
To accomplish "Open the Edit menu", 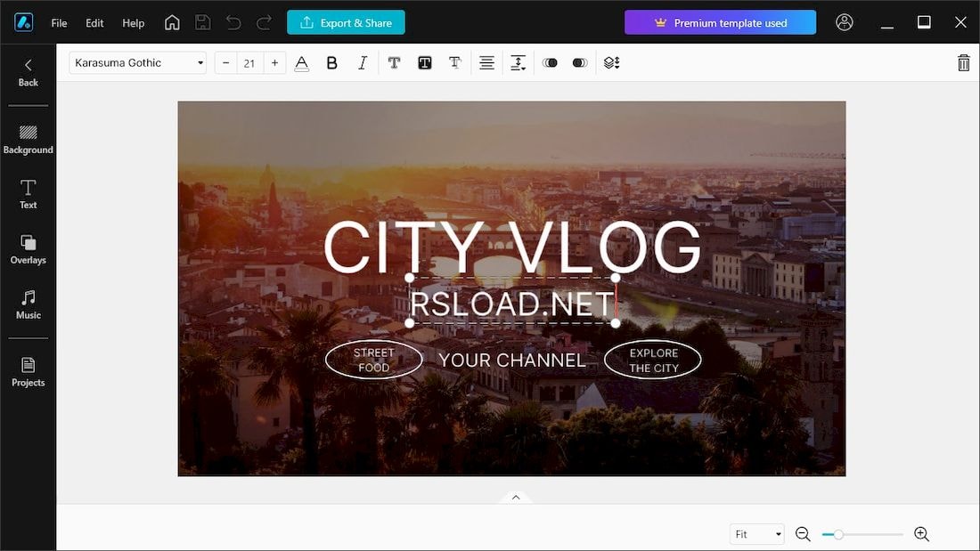I will (x=94, y=23).
